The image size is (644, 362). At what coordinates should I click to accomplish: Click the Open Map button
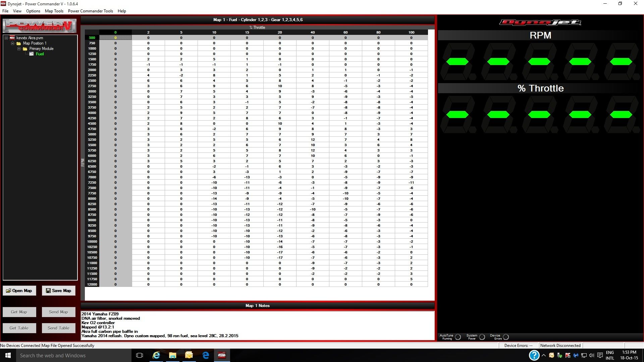point(19,291)
